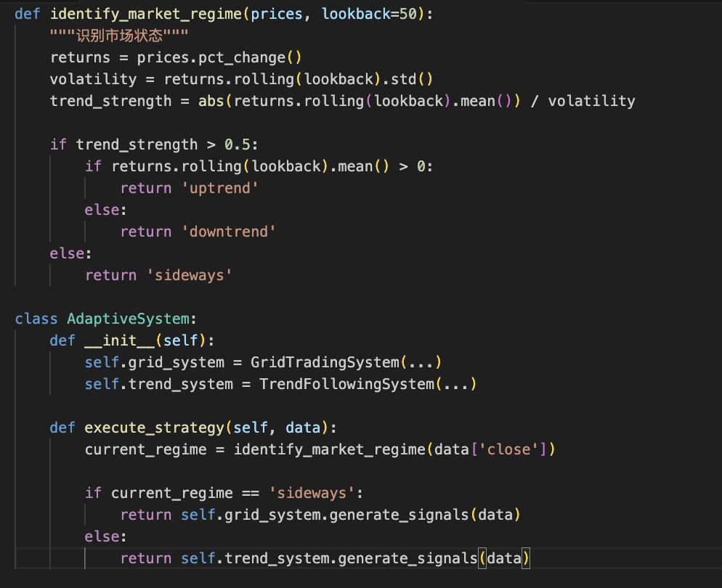Click the 0.5 threshold value

click(237, 145)
